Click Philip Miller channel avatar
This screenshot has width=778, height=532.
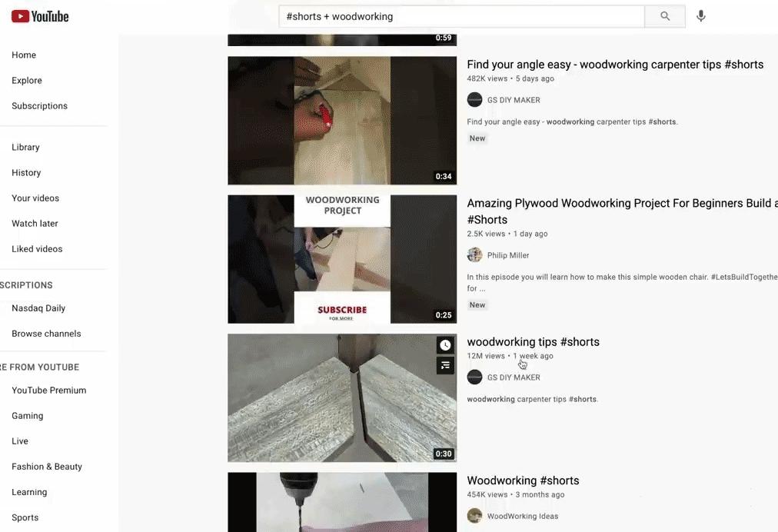coord(474,255)
